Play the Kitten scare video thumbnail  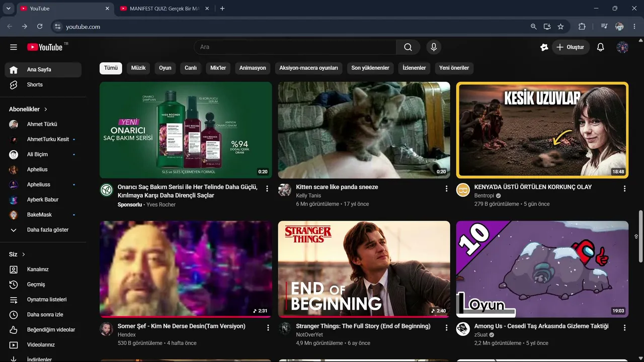pyautogui.click(x=364, y=130)
